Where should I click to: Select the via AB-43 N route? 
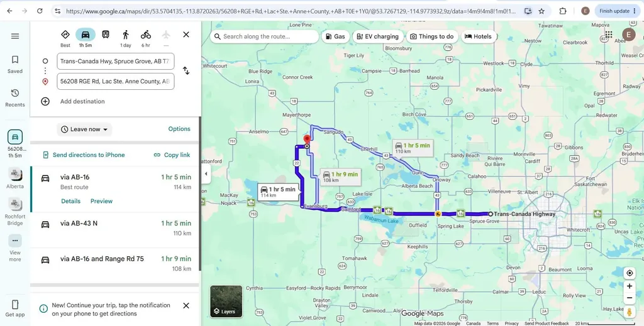(x=114, y=230)
